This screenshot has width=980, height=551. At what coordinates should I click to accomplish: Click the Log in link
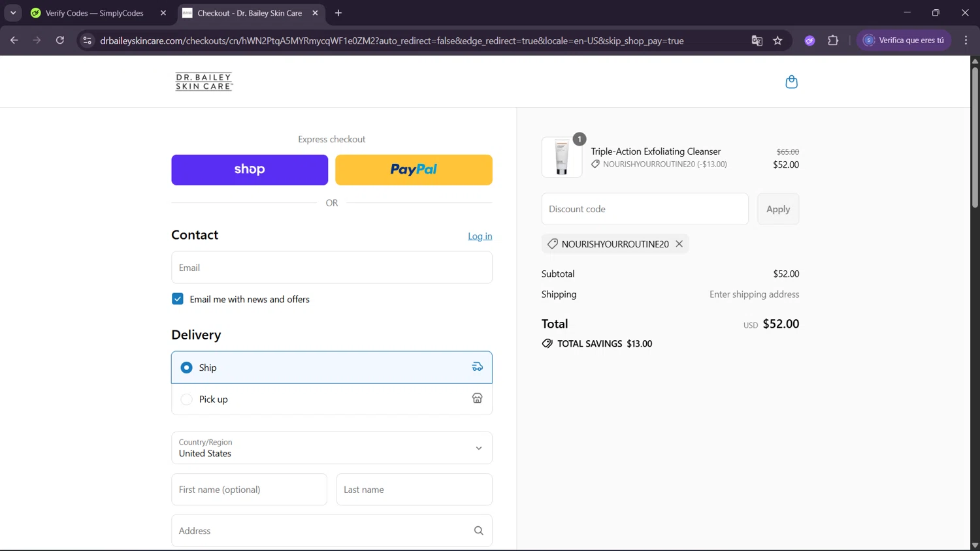tap(480, 236)
